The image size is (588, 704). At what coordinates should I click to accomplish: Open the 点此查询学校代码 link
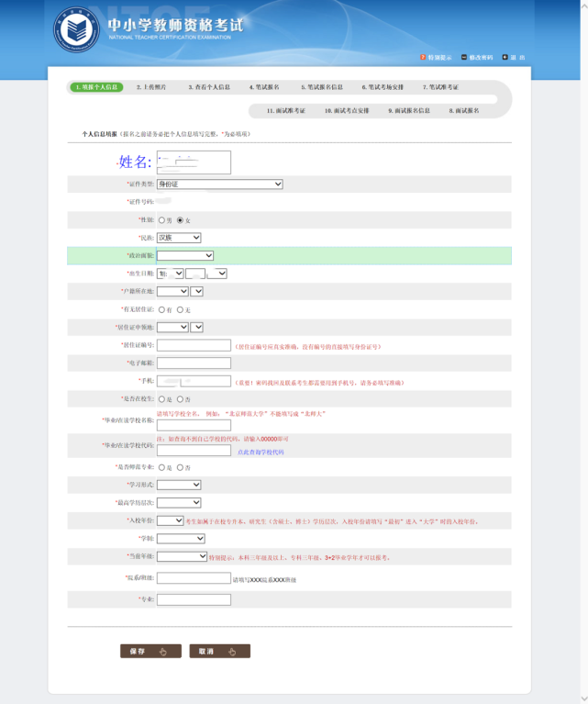(x=261, y=453)
